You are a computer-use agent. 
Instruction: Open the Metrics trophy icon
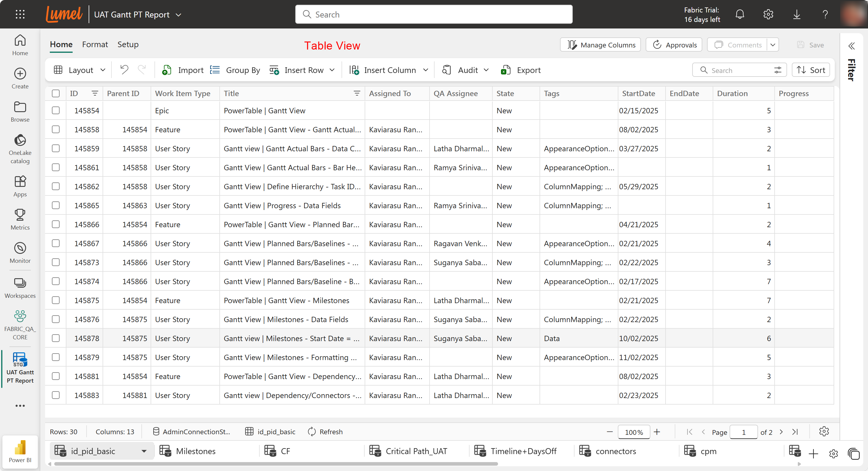(x=20, y=215)
